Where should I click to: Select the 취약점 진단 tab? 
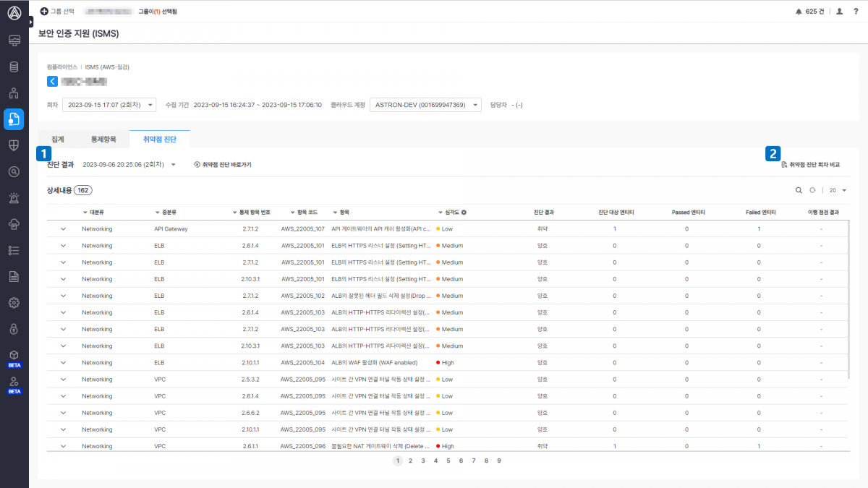(x=160, y=139)
